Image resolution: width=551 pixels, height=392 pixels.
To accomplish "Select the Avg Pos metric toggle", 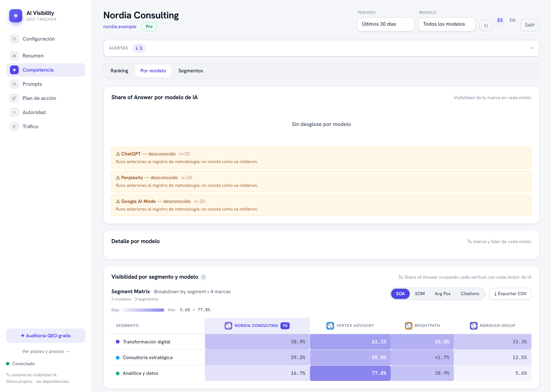I will tap(443, 294).
